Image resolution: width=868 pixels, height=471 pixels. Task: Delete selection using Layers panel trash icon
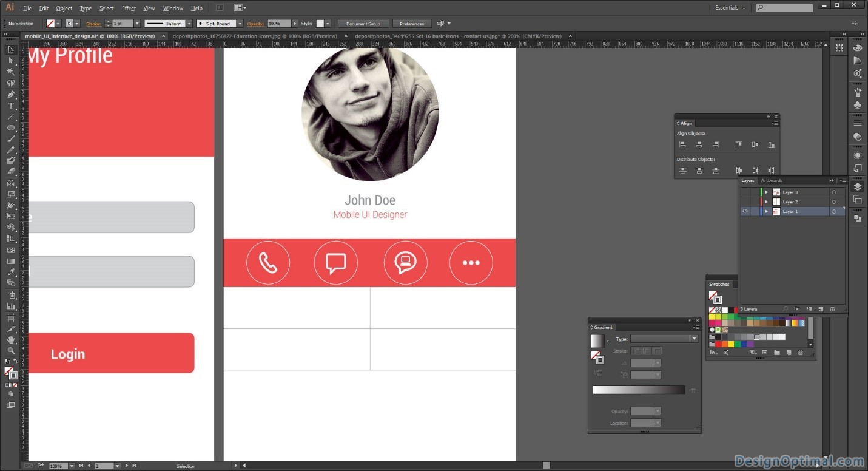(x=832, y=309)
